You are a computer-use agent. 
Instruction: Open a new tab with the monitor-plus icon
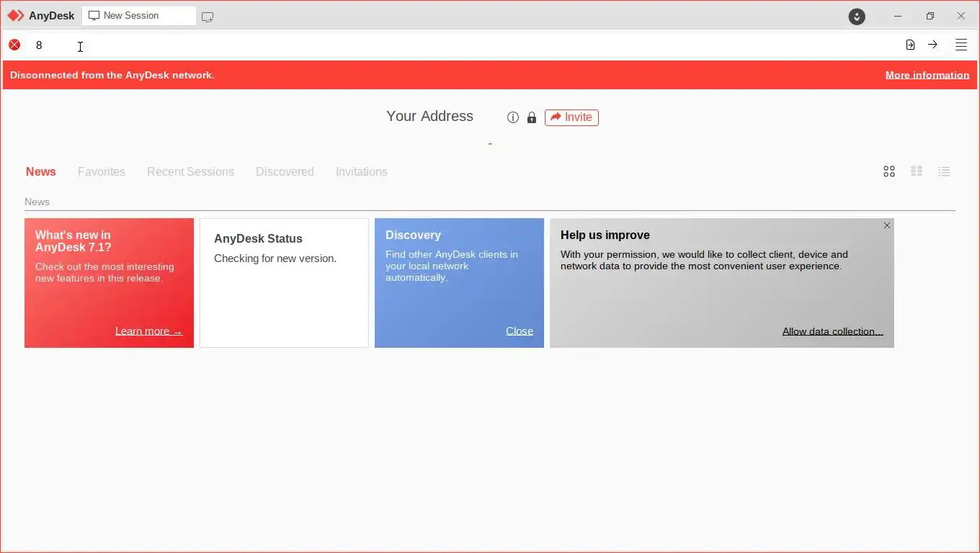pyautogui.click(x=208, y=17)
